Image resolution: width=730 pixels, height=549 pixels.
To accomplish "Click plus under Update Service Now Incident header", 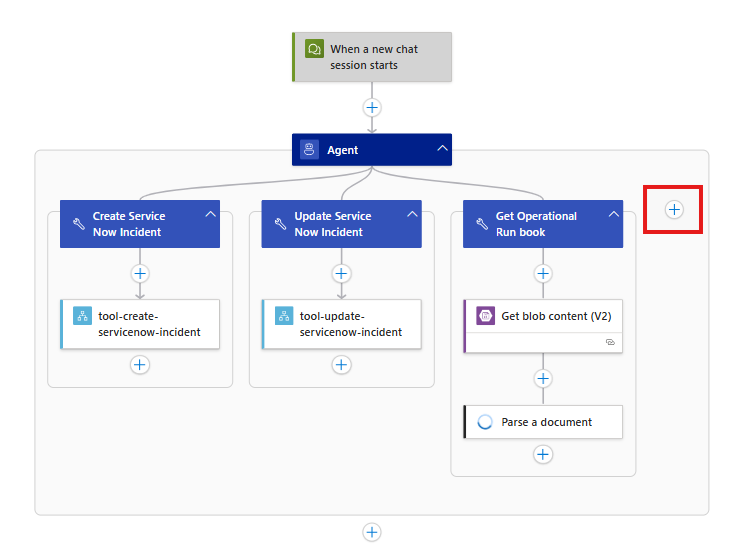I will pyautogui.click(x=342, y=273).
